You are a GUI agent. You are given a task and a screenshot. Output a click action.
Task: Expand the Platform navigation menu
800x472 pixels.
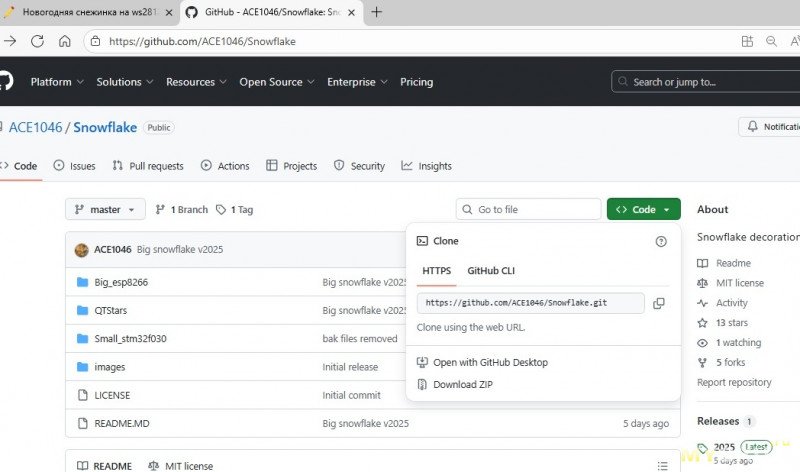click(x=57, y=82)
